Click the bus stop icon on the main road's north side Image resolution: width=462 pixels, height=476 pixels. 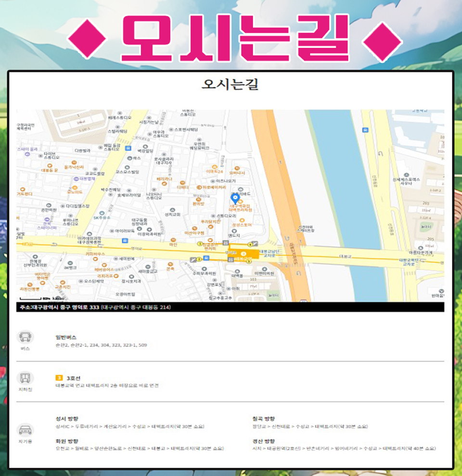click(125, 241)
